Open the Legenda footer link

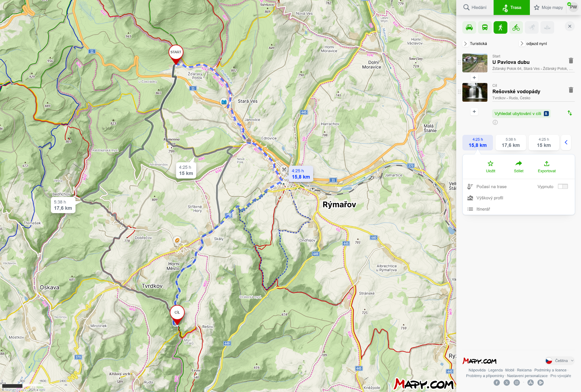pyautogui.click(x=495, y=370)
